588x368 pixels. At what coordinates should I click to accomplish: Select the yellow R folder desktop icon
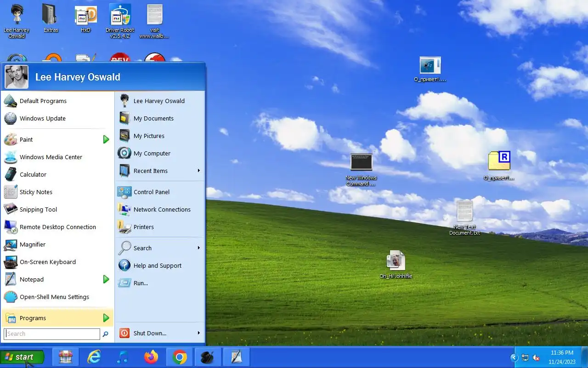point(499,165)
